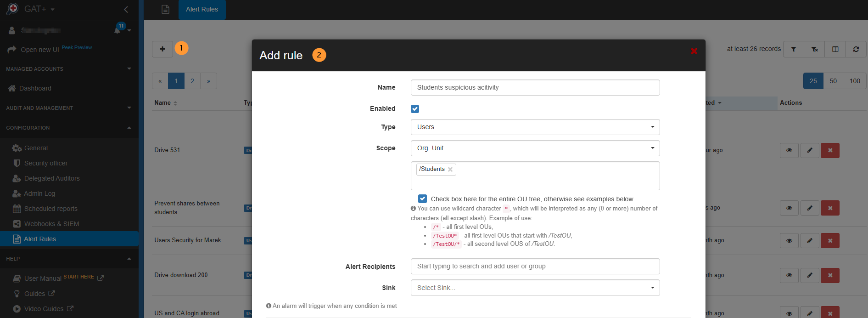
Task: Click Open new UI link
Action: (40, 50)
